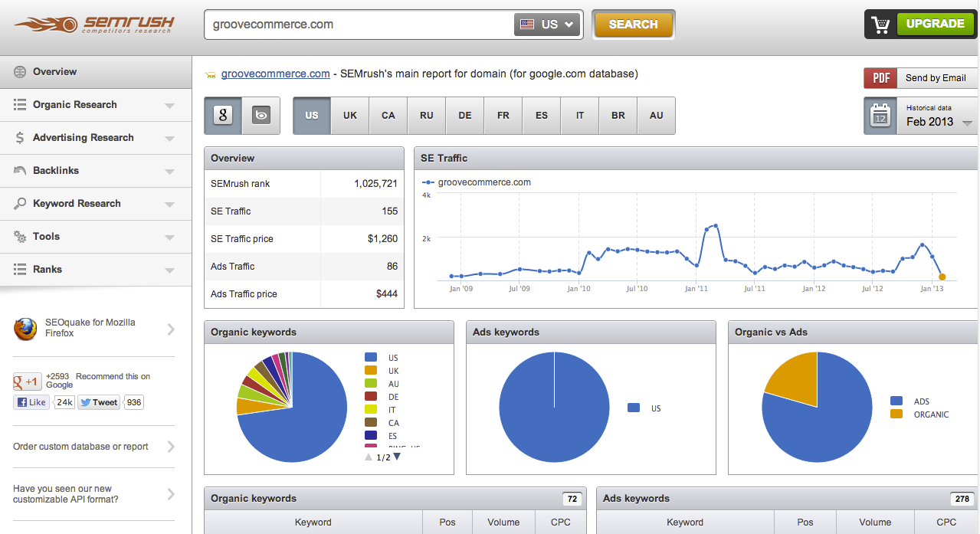Click the Google +1 button
The image size is (980, 534).
coord(28,382)
